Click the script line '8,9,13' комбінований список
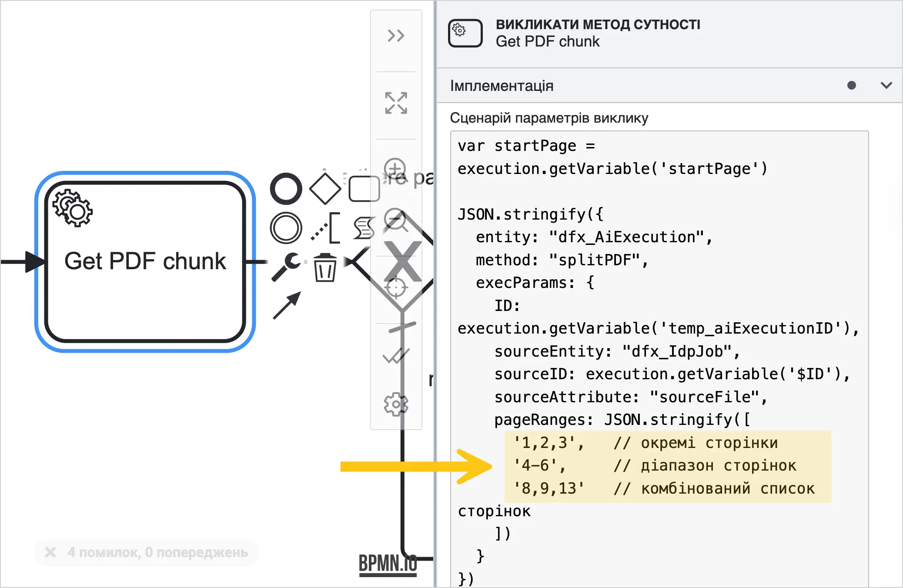Viewport: 903px width, 588px height. (x=664, y=488)
